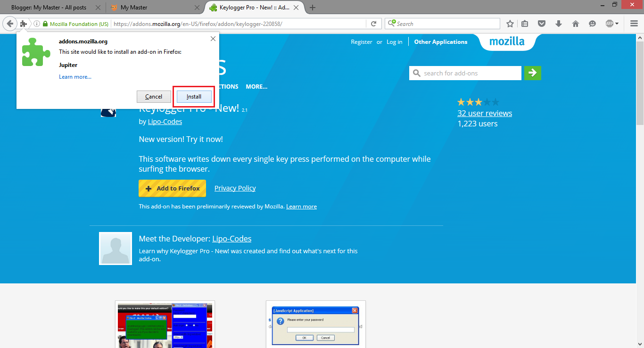Open Other Applications menu
Image resolution: width=644 pixels, height=348 pixels.
point(441,42)
